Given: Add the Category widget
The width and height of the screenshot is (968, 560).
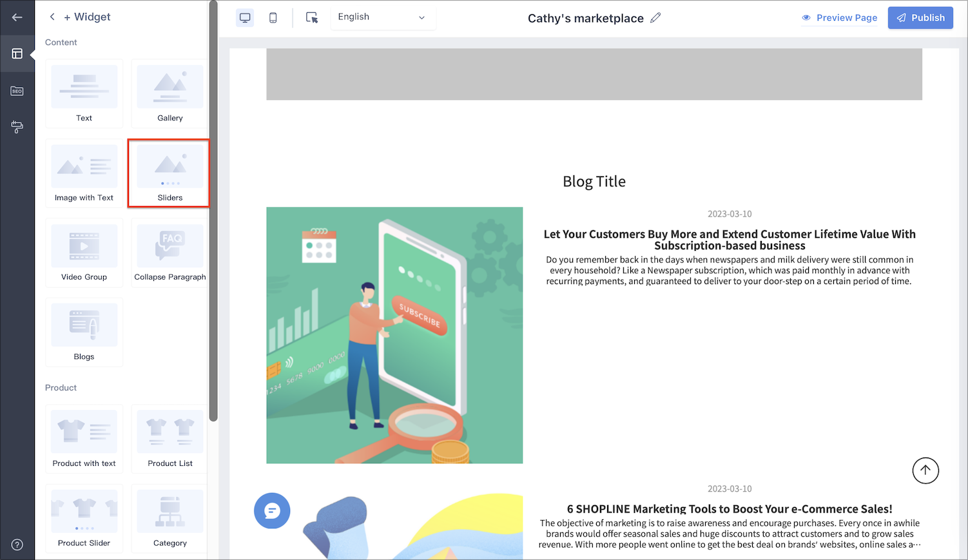Looking at the screenshot, I should (x=169, y=519).
